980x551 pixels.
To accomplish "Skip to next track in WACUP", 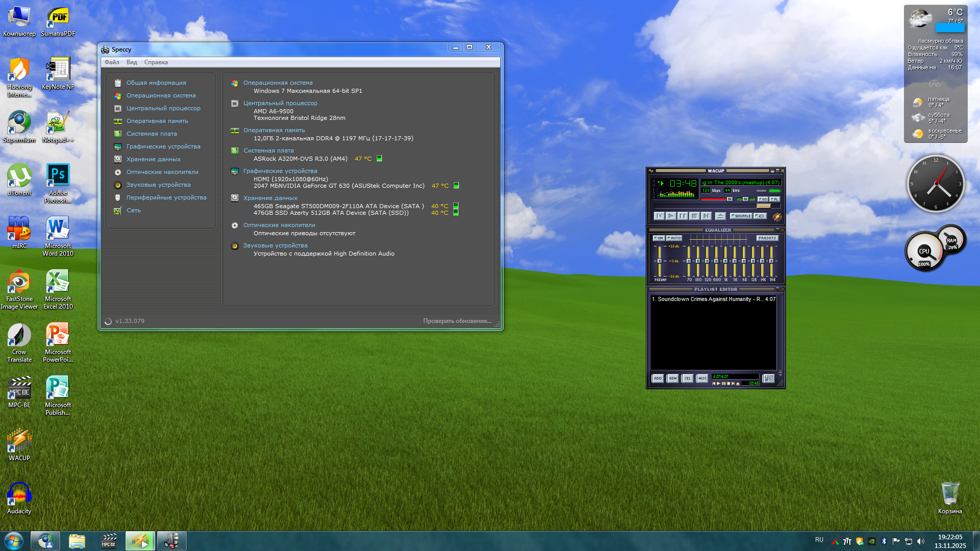I will point(706,216).
